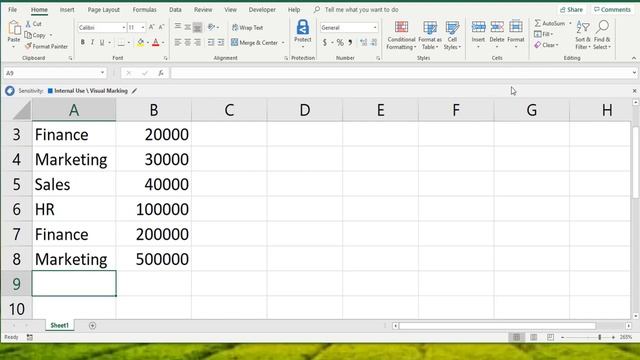
Task: Click the Increase Font Size icon
Action: point(151,27)
